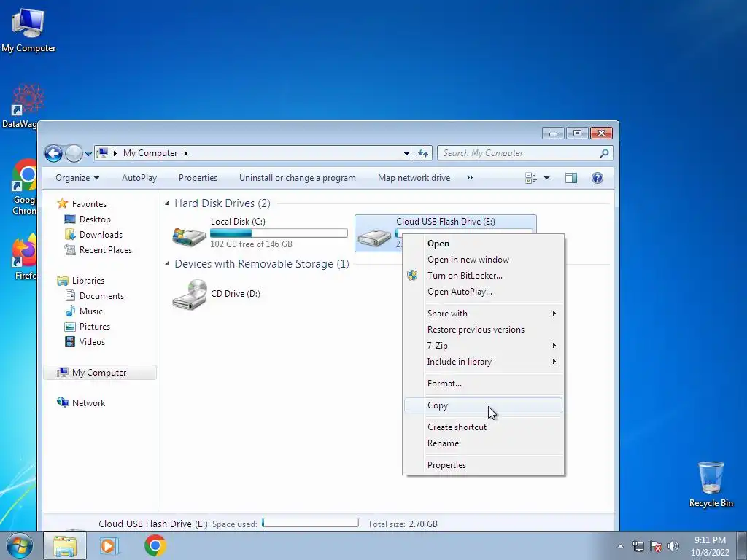Image resolution: width=747 pixels, height=560 pixels.
Task: Expand the Share with submenu
Action: [483, 314]
